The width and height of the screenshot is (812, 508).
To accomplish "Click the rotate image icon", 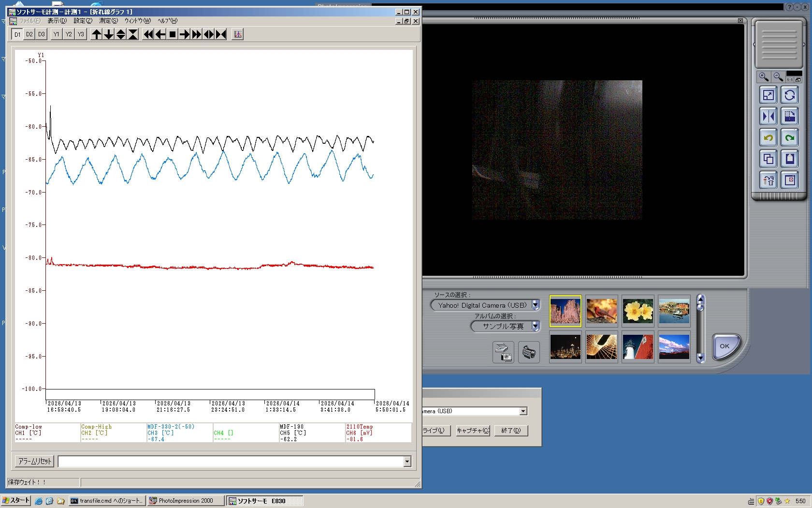I will click(x=790, y=95).
